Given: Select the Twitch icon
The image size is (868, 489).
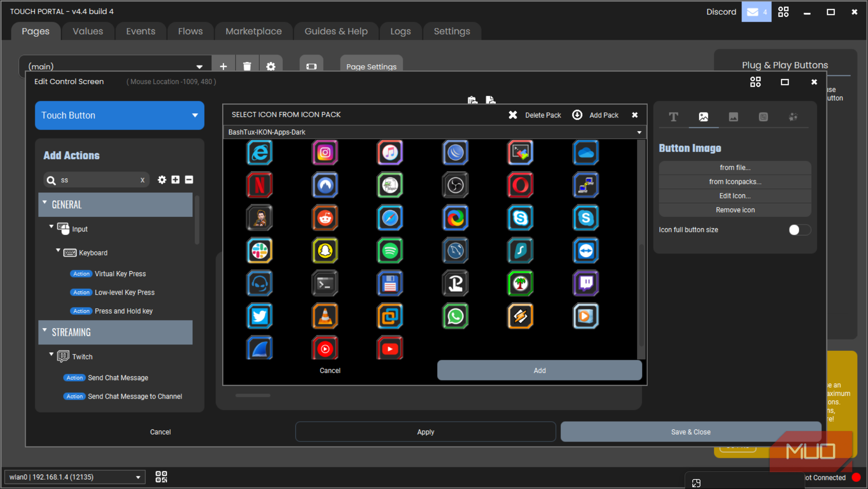Looking at the screenshot, I should coord(586,283).
